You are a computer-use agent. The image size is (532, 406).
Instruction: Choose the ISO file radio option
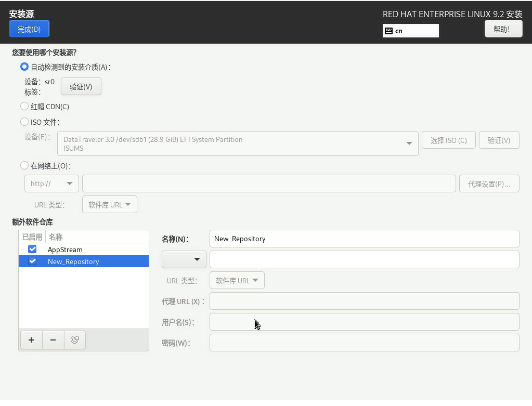(x=24, y=122)
